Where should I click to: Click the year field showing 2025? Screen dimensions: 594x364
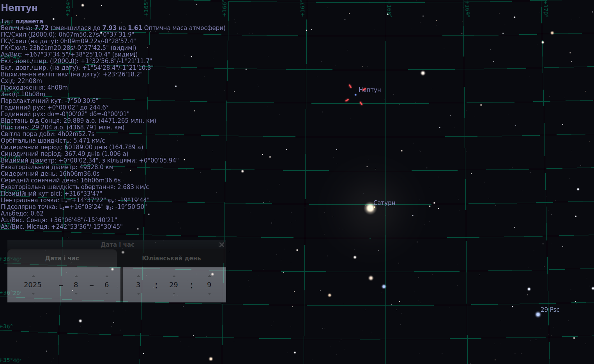point(33,285)
